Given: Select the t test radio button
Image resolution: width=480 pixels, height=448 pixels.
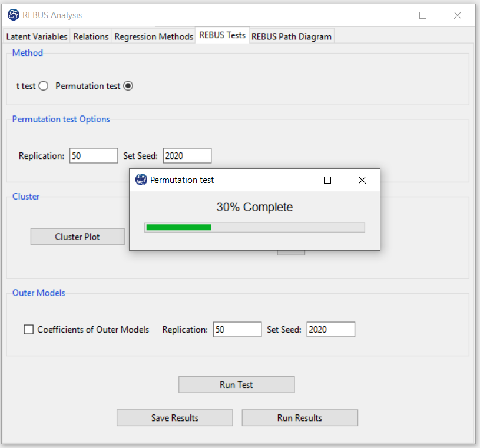Looking at the screenshot, I should 43,86.
